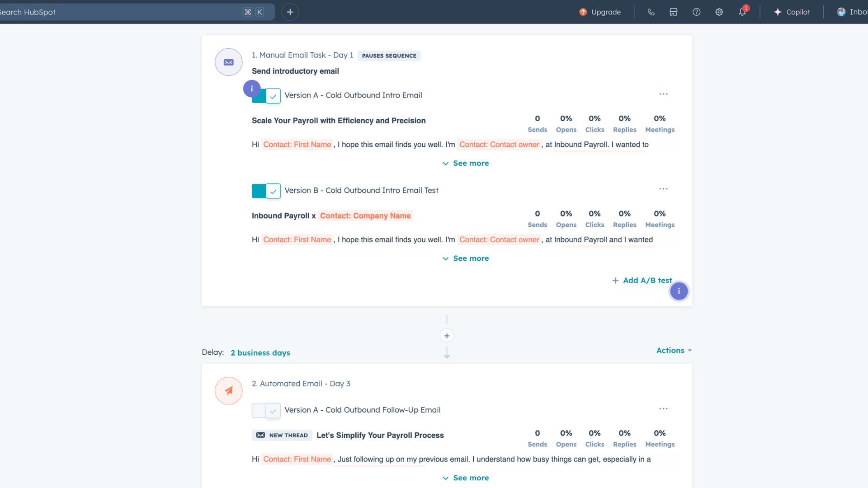Click the Automated Email paper plane icon

(x=229, y=390)
